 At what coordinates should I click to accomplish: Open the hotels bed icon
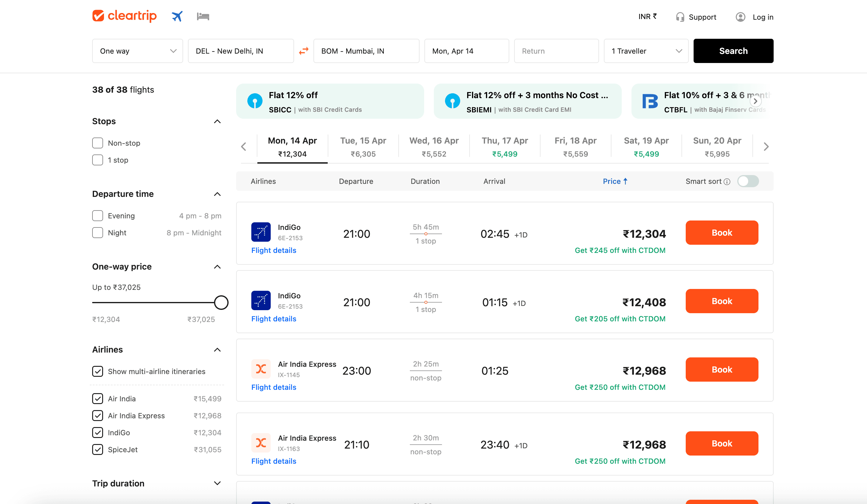coord(203,16)
